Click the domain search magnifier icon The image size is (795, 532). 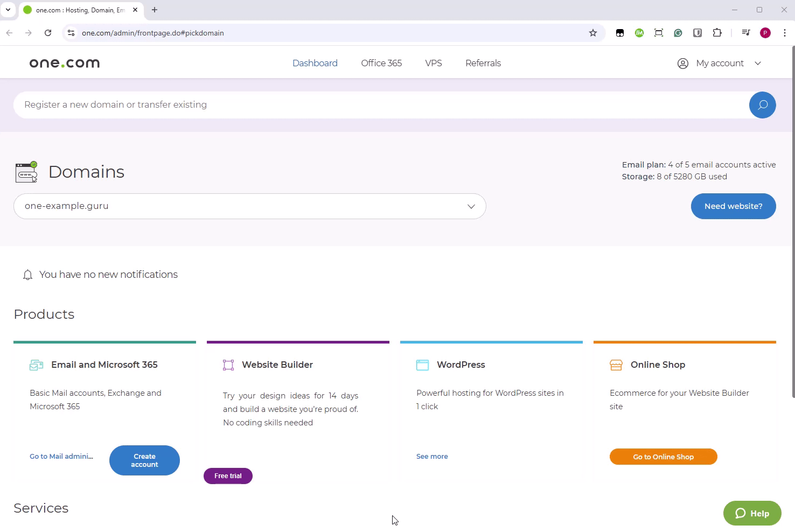[762, 104]
